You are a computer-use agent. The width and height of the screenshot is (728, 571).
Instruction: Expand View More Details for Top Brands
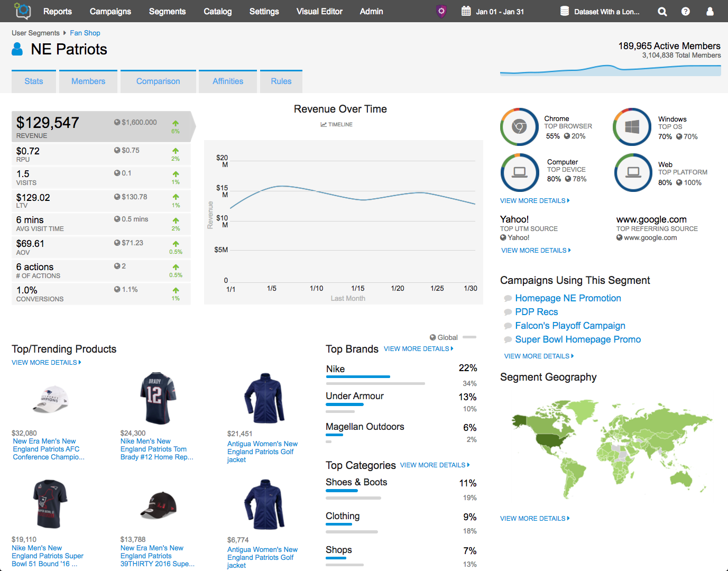coord(419,349)
